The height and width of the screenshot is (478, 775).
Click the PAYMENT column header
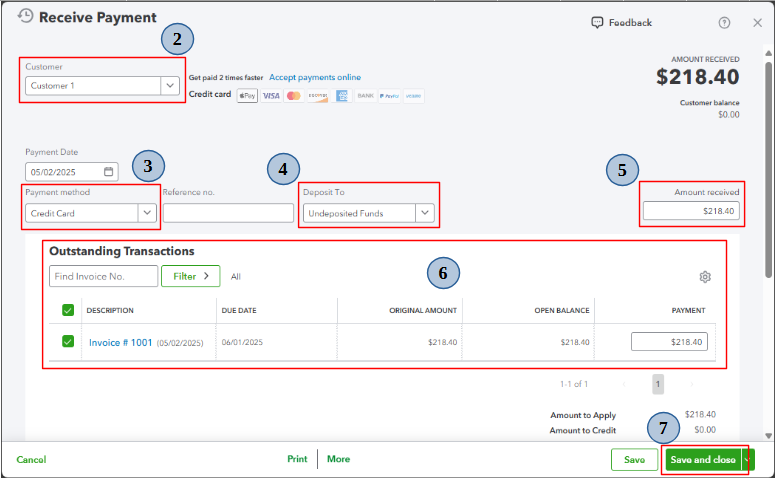(688, 310)
